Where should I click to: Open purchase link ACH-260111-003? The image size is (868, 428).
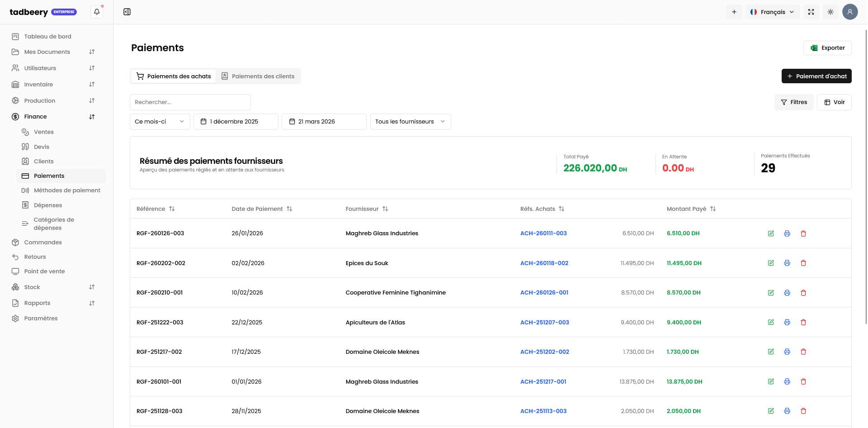click(543, 233)
